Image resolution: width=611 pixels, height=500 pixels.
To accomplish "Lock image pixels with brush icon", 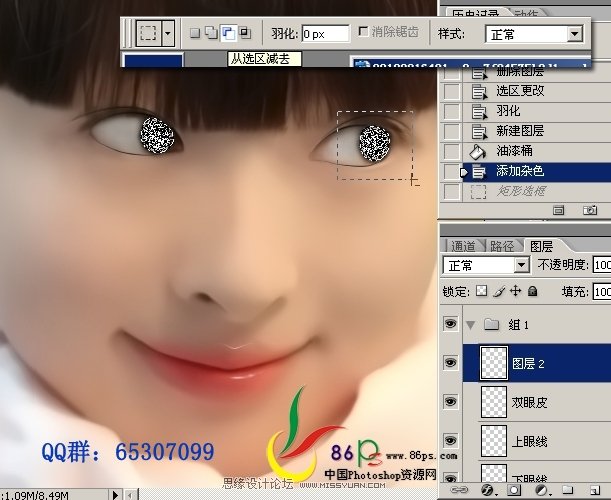I will (499, 291).
